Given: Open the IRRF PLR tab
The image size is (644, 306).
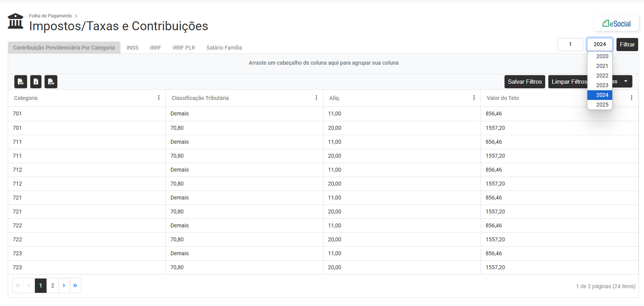Looking at the screenshot, I should 184,48.
